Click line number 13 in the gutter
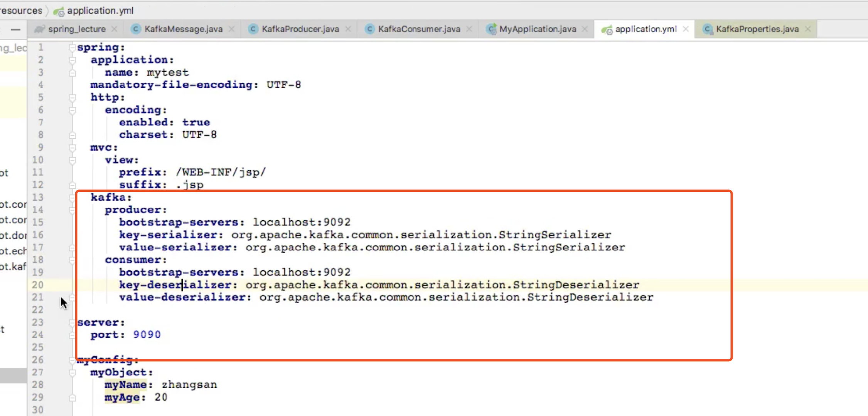This screenshot has width=868, height=416. click(x=37, y=198)
